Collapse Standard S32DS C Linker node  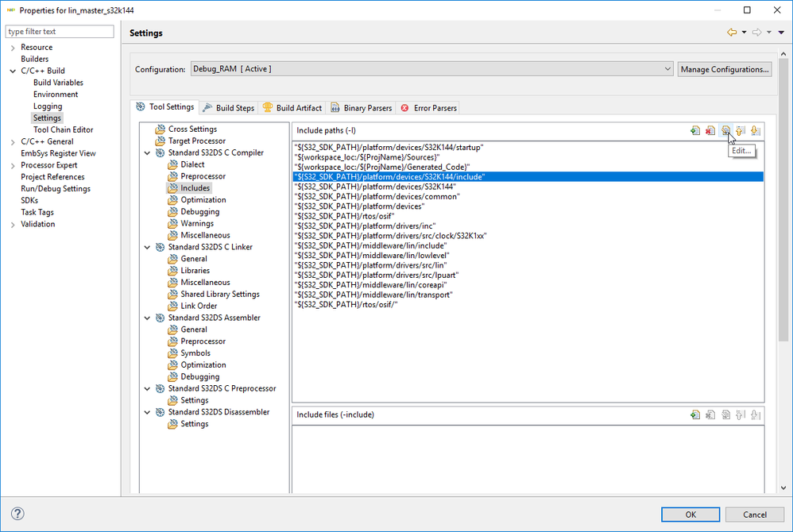pyautogui.click(x=147, y=247)
